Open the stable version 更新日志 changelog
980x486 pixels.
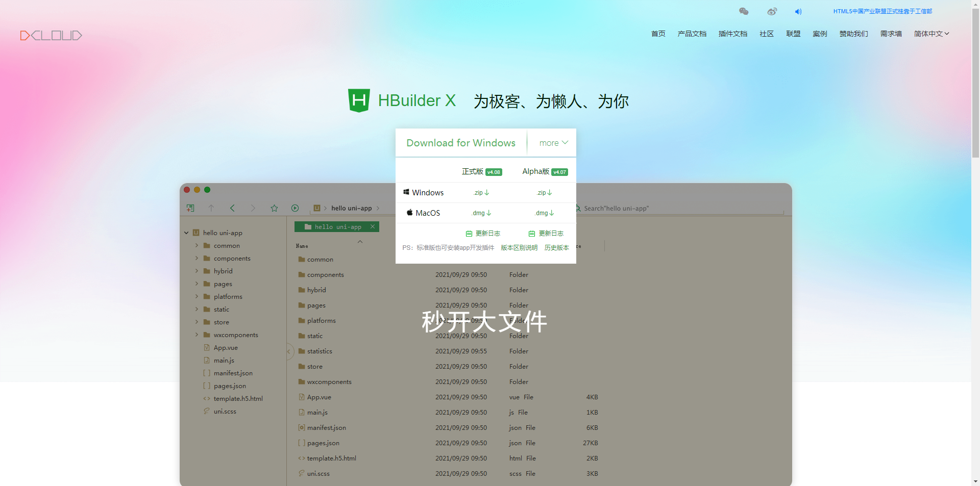coord(483,234)
